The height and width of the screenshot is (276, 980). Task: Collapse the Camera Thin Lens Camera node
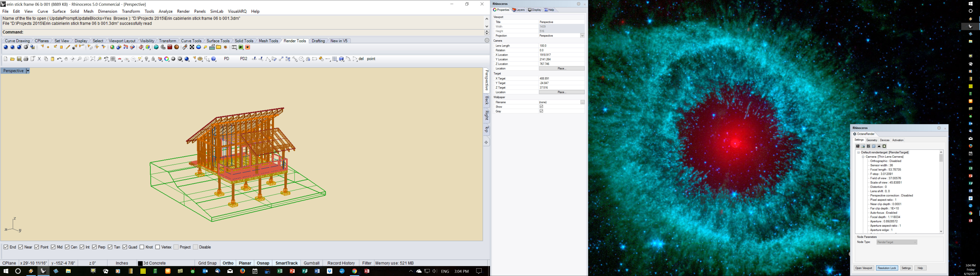coord(863,157)
